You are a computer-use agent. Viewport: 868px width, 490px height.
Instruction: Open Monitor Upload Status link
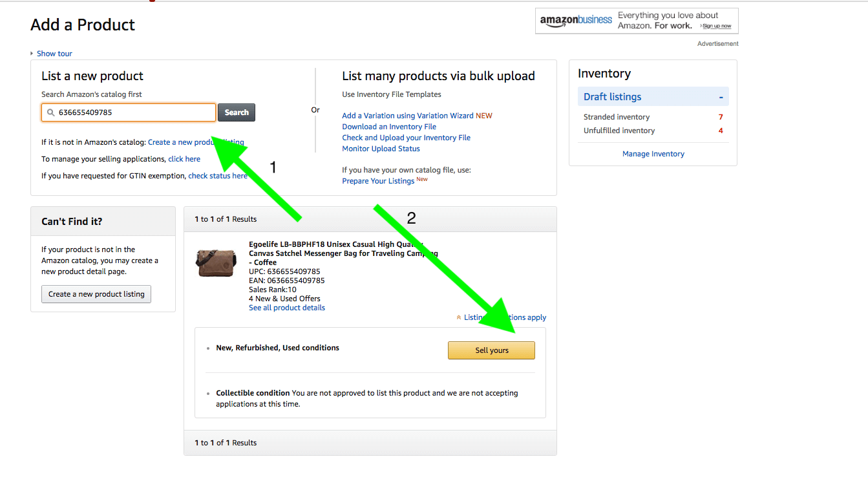[x=381, y=149]
